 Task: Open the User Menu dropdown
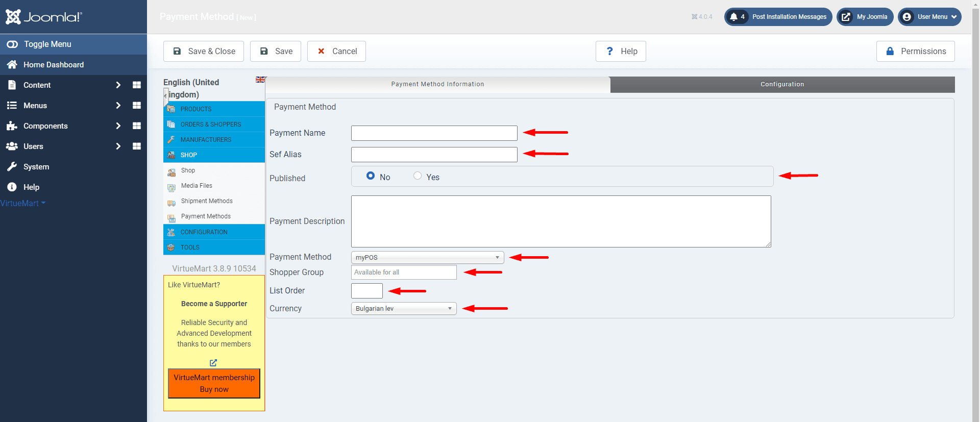(x=929, y=17)
